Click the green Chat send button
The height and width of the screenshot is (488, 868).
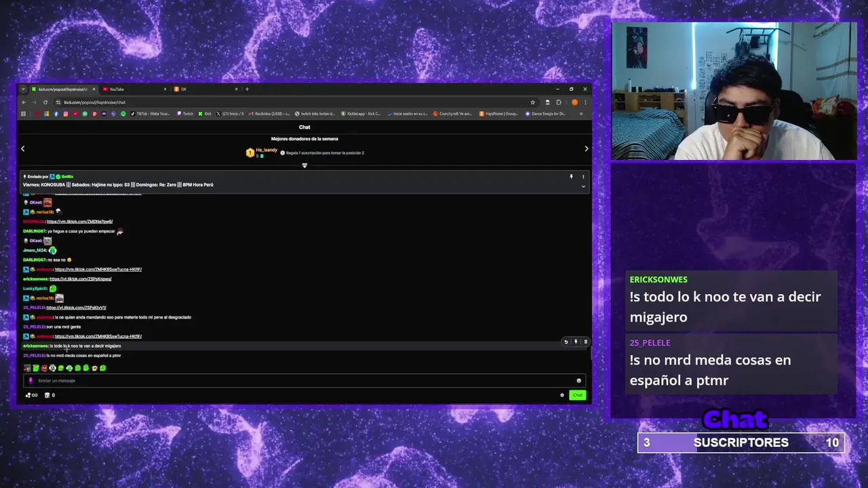click(x=577, y=395)
